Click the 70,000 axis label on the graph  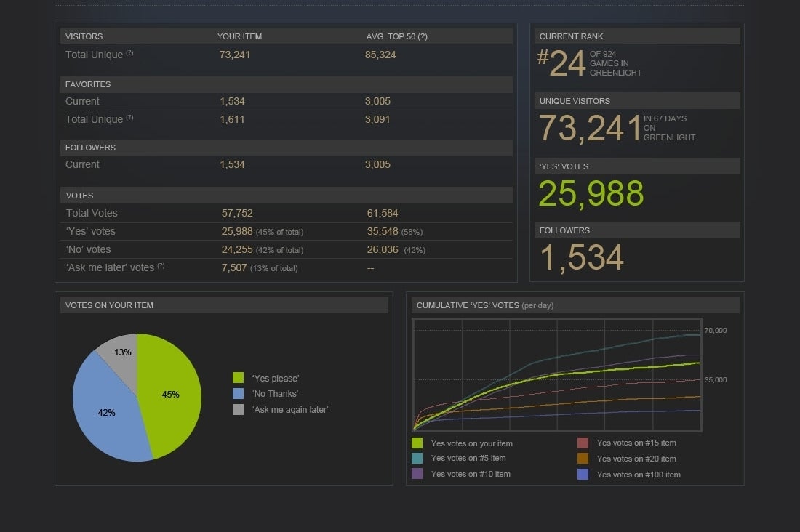coord(716,329)
